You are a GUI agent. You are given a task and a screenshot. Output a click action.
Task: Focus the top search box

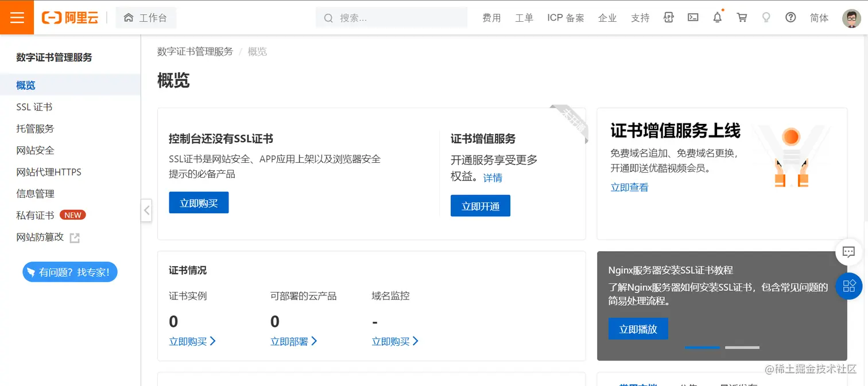click(392, 18)
